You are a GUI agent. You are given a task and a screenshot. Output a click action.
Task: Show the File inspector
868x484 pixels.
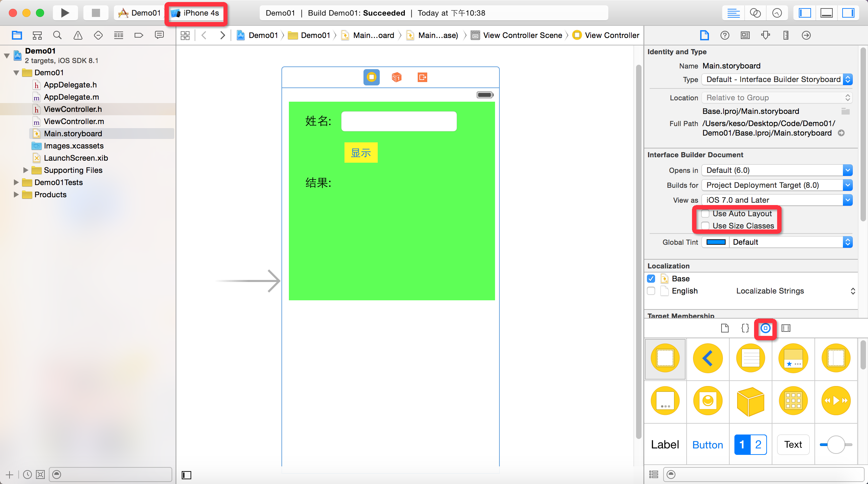click(705, 35)
